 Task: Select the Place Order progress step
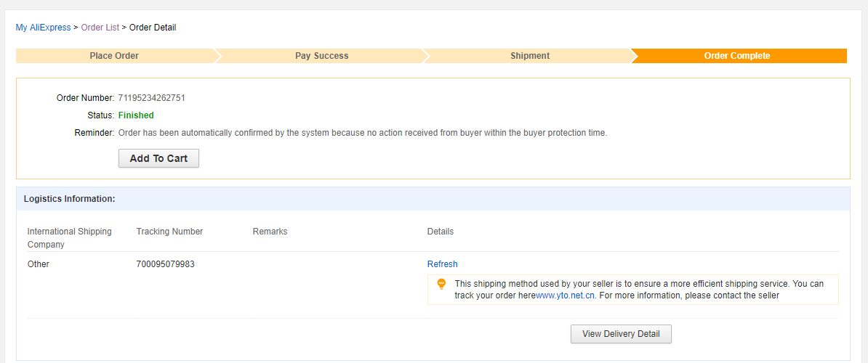click(x=114, y=56)
